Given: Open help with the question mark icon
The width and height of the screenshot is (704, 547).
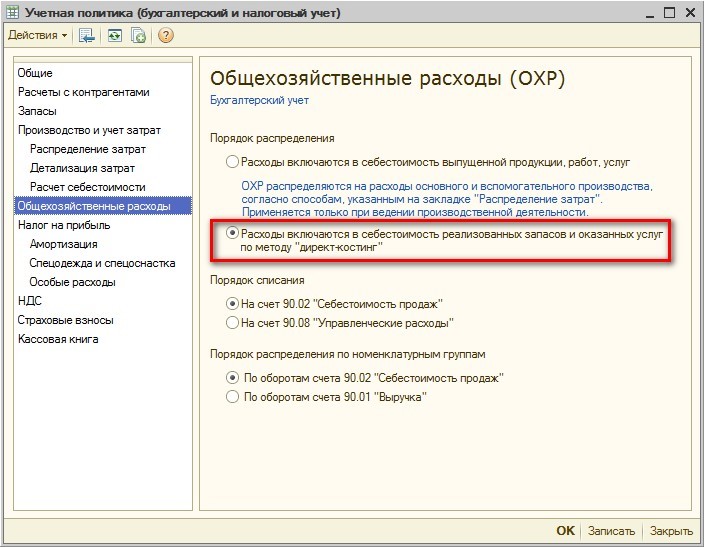Looking at the screenshot, I should [166, 35].
